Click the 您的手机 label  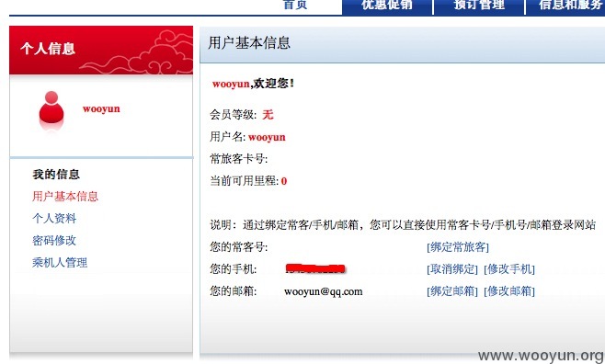tap(233, 268)
